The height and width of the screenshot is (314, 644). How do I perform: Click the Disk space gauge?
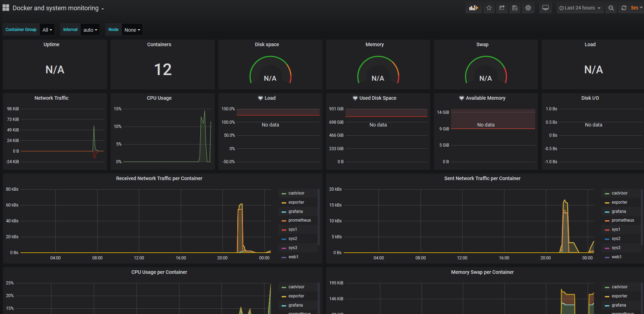pyautogui.click(x=270, y=70)
